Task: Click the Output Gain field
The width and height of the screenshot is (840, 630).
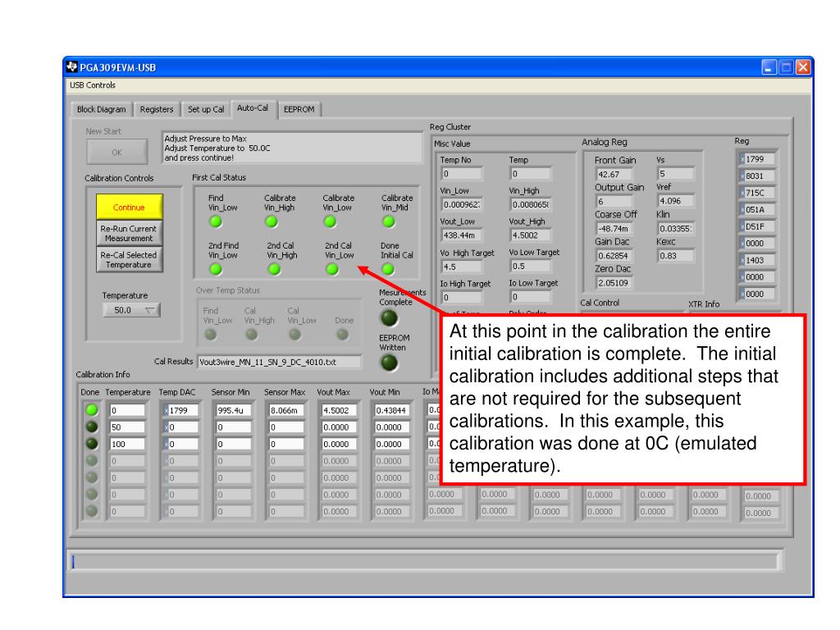Action: point(614,202)
